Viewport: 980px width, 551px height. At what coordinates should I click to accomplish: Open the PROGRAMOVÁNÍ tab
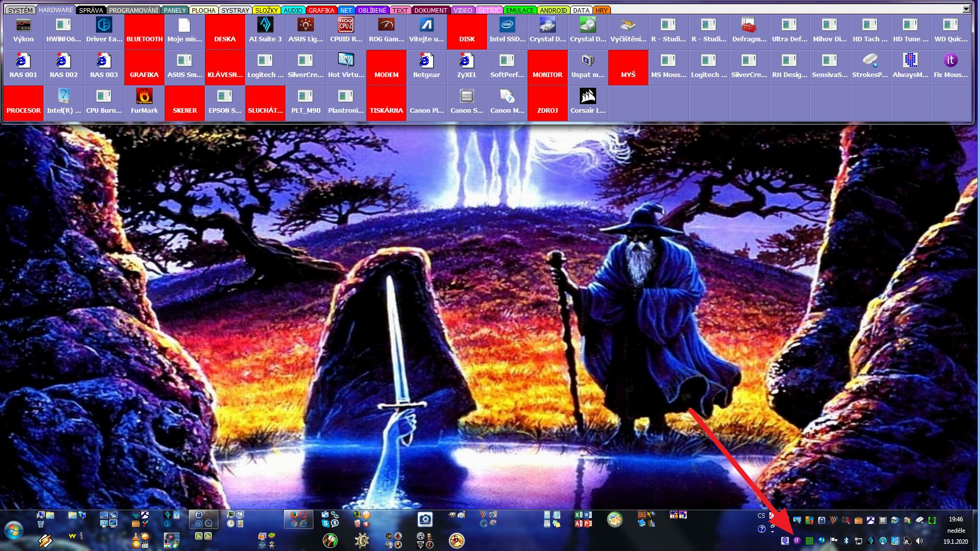(134, 10)
